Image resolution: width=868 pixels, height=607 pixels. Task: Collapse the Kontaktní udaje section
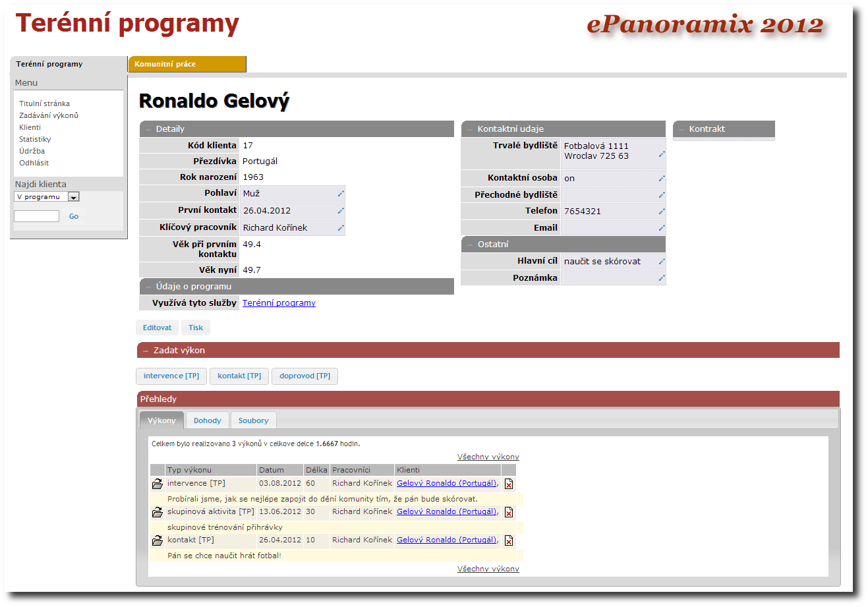471,129
